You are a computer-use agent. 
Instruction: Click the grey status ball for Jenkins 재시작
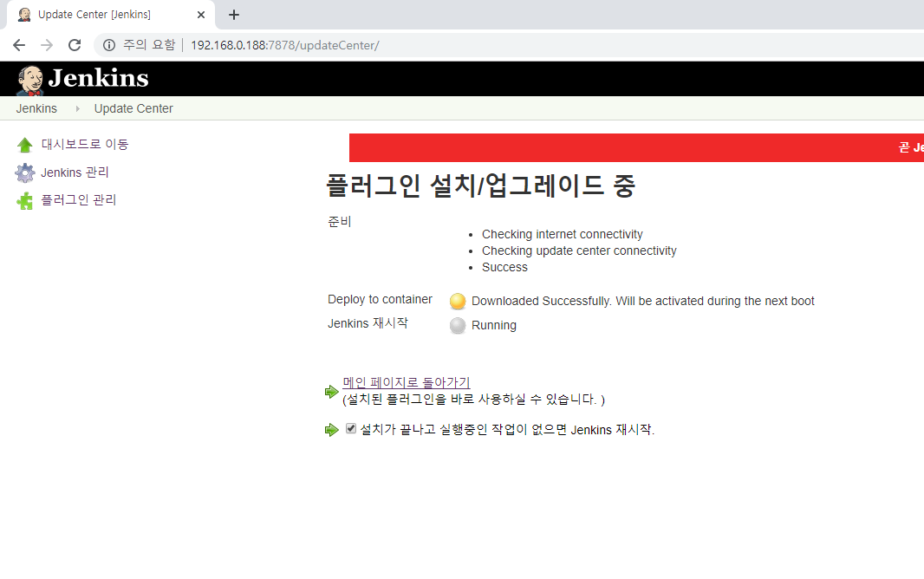tap(458, 325)
